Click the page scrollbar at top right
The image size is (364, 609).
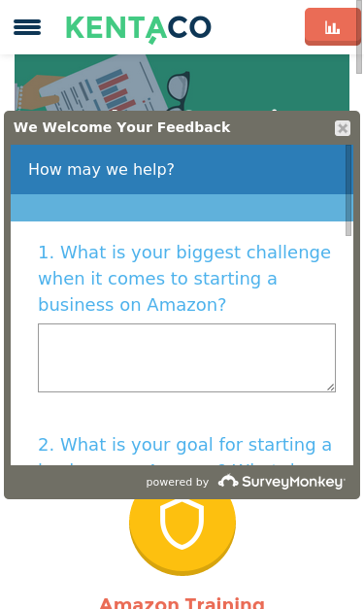(359, 37)
